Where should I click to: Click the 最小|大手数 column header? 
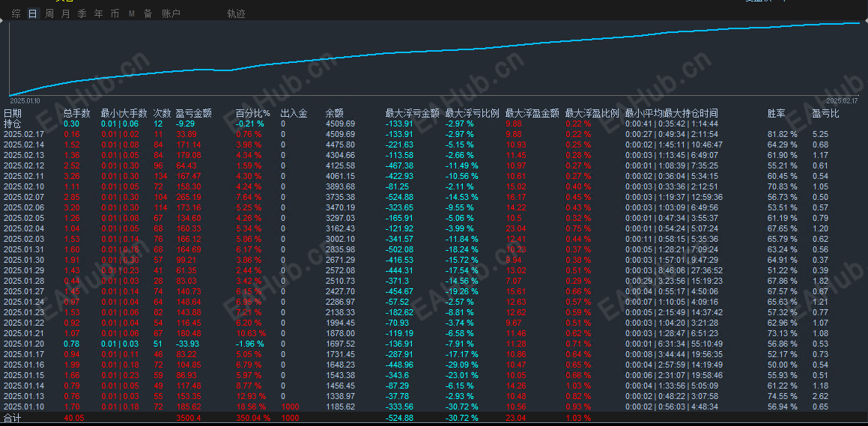coord(124,113)
